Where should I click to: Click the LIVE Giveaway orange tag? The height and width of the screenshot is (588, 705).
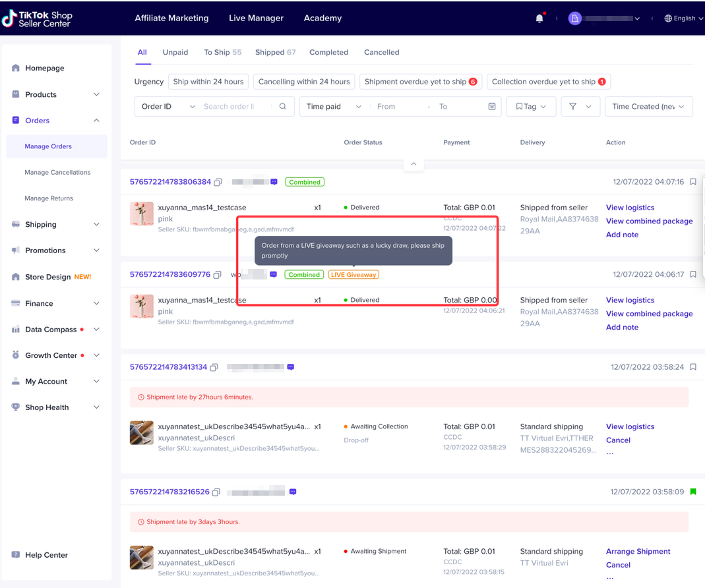pyautogui.click(x=353, y=275)
